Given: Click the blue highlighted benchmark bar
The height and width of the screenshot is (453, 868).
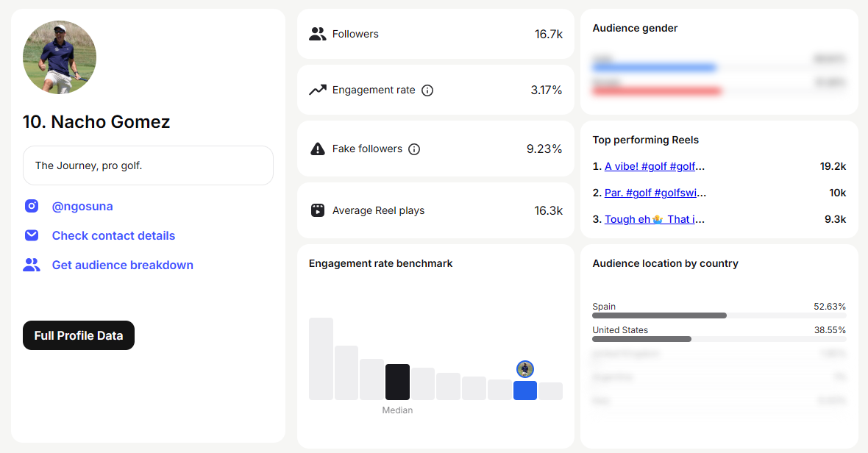Looking at the screenshot, I should 525,390.
